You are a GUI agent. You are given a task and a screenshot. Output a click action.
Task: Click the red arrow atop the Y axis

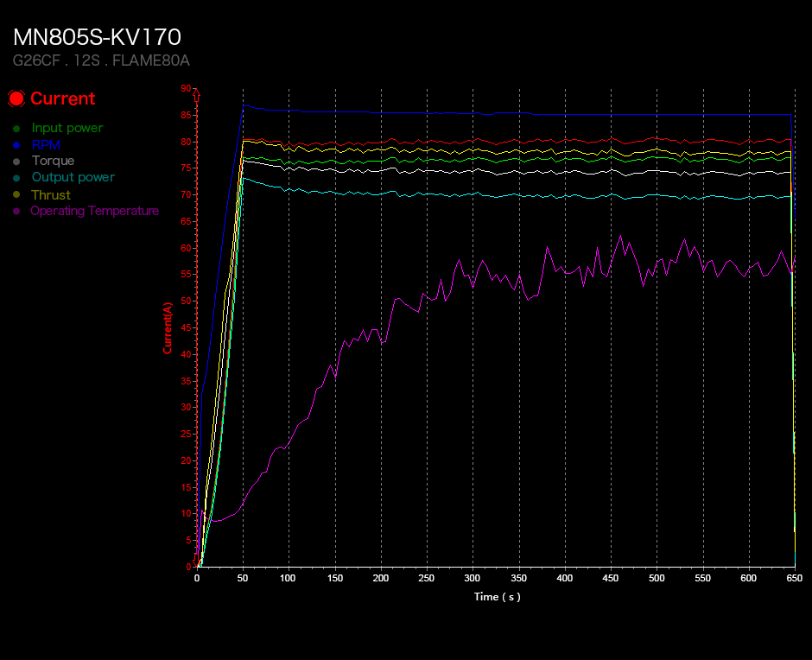click(196, 95)
